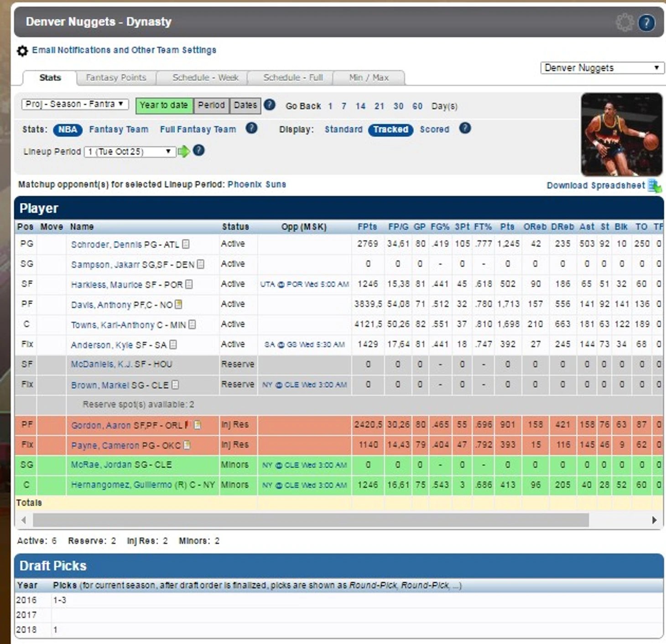
Task: Toggle Year to date stats range
Action: (x=164, y=105)
